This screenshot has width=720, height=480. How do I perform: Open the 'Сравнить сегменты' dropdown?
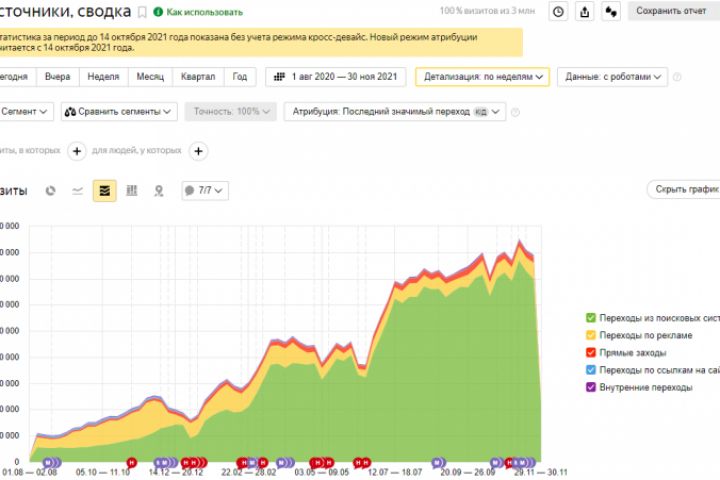point(119,112)
